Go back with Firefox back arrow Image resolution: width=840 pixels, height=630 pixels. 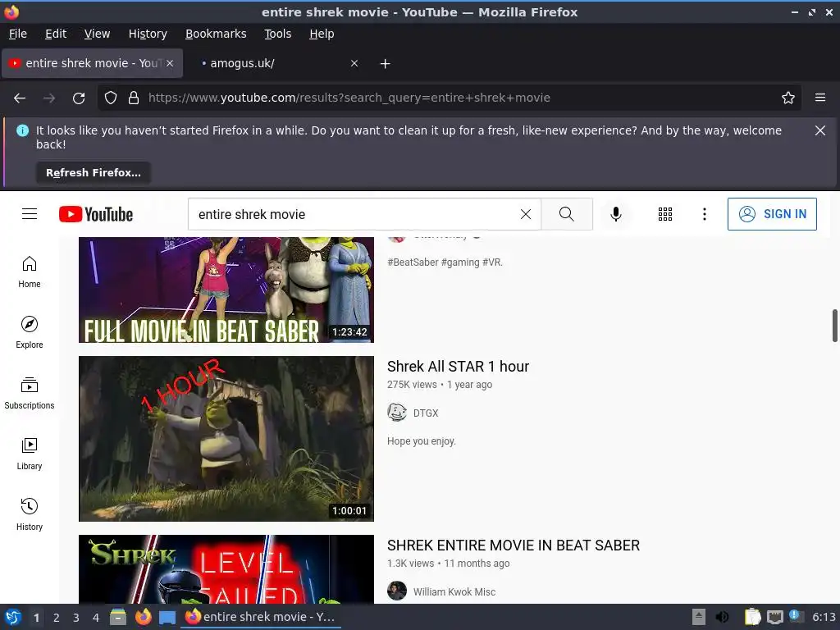tap(20, 98)
